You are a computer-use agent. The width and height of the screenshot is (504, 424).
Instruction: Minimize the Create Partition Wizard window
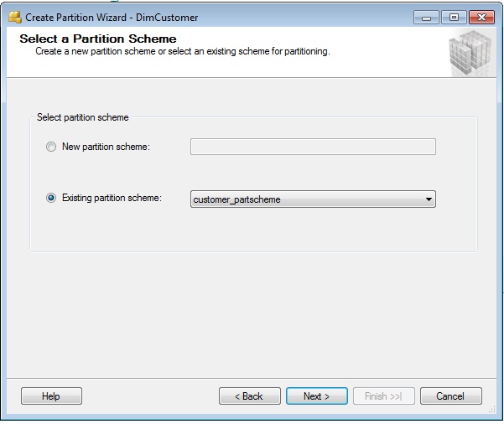(x=426, y=18)
